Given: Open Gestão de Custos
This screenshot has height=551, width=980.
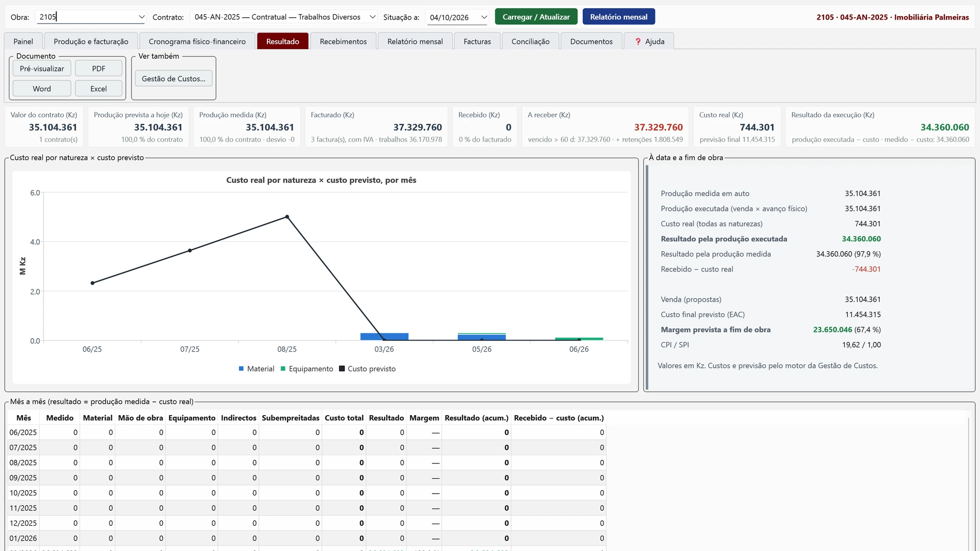Looking at the screenshot, I should (x=174, y=79).
